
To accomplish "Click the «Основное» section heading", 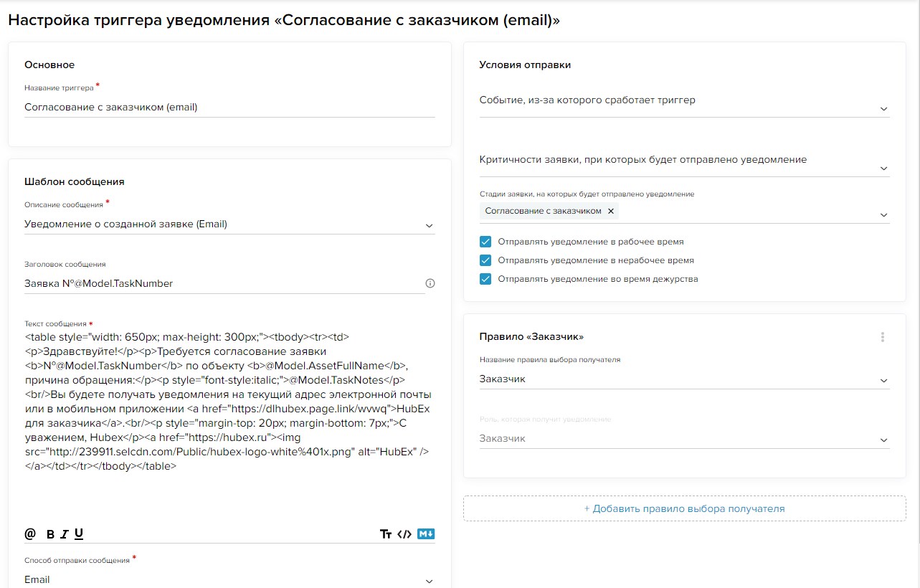I will pos(49,65).
